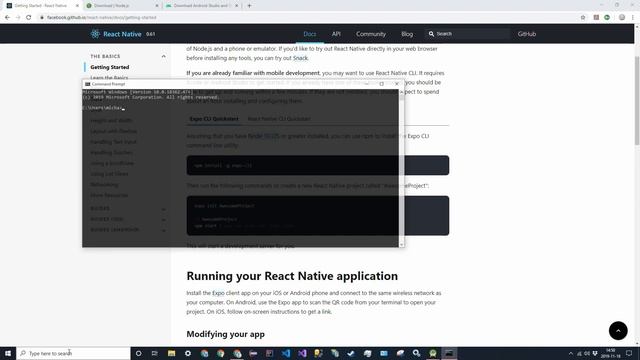640x360 pixels.
Task: Close the Download Node.js browser tab
Action: click(x=157, y=6)
